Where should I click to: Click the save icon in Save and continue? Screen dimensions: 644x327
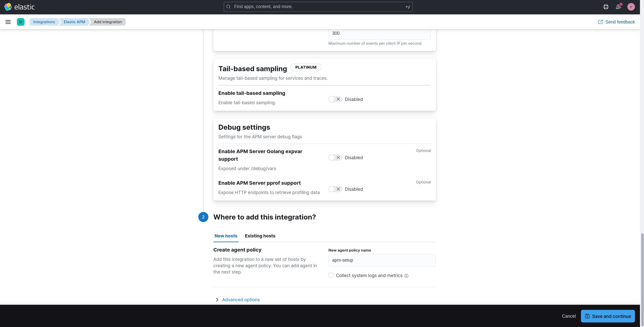click(x=587, y=316)
